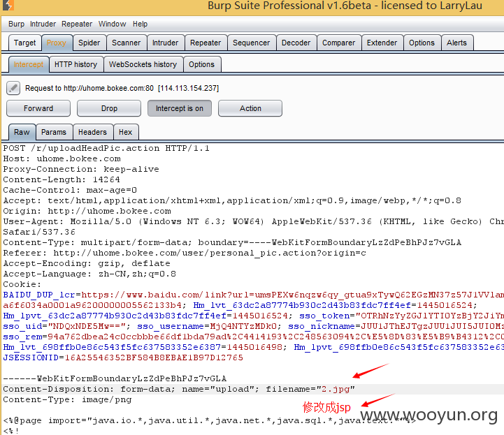
Task: Open the Action button menu
Action: coord(250,108)
